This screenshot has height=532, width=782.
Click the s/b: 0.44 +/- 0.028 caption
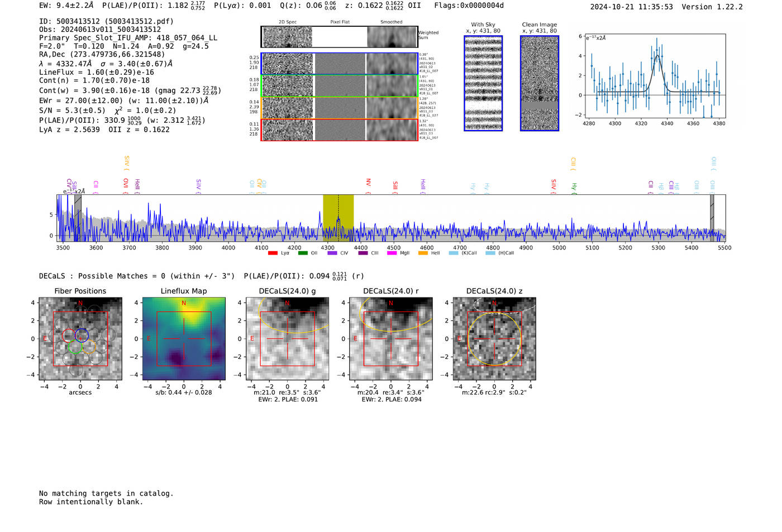click(184, 392)
